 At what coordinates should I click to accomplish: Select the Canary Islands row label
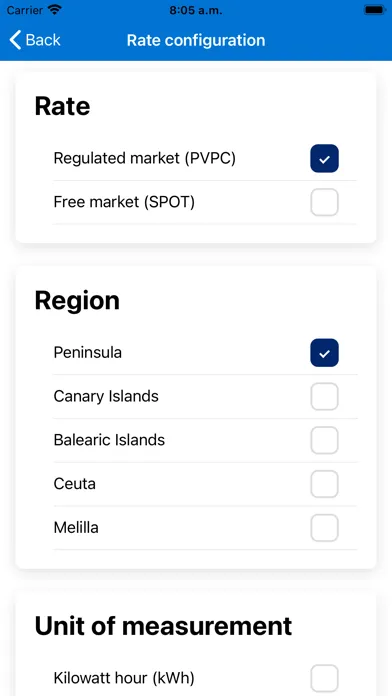tap(106, 396)
